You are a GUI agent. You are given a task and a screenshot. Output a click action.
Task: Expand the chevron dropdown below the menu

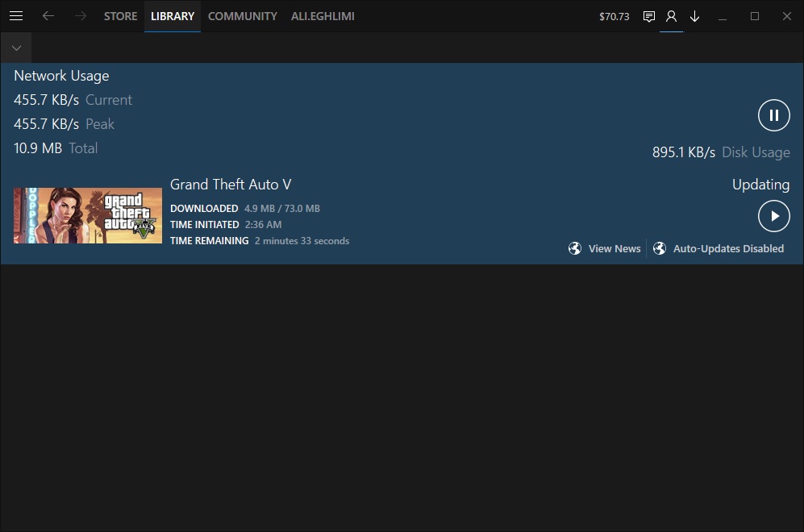coord(16,48)
